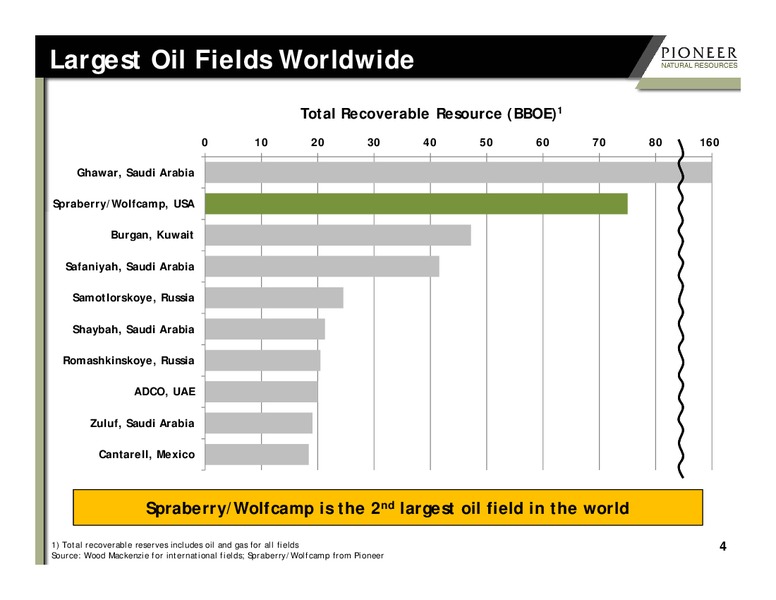Select the gray Ghawar bar
776x600 pixels.
click(x=459, y=173)
